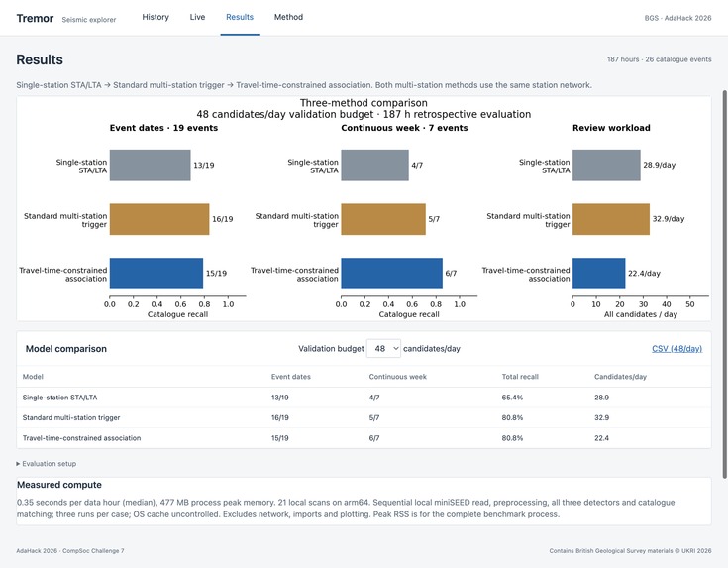Viewport: 728px width, 568px height.
Task: Click the 6/7 table cell
Action: pos(374,438)
